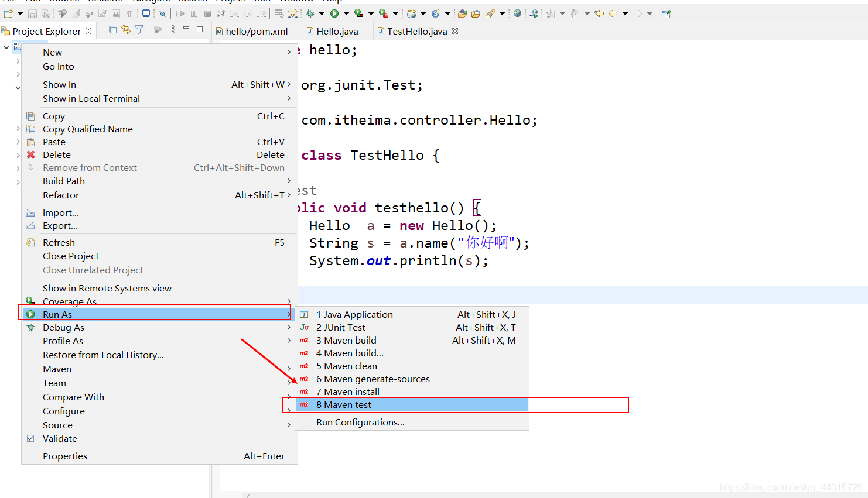Select 1 Java Application

(x=412, y=314)
